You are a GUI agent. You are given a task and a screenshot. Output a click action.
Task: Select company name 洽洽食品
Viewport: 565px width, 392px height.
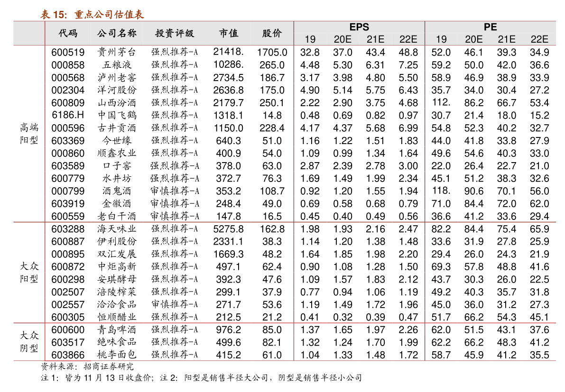click(117, 304)
